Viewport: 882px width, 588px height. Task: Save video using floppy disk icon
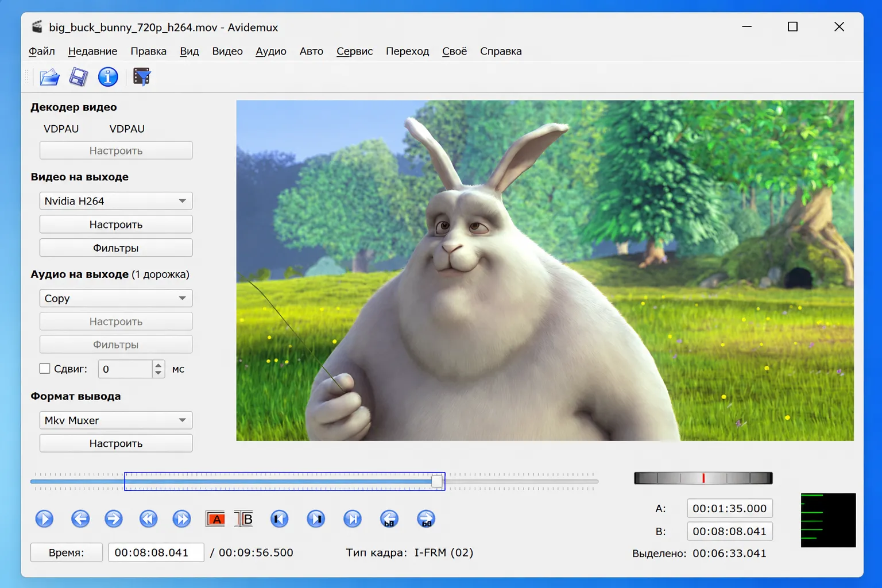tap(78, 77)
